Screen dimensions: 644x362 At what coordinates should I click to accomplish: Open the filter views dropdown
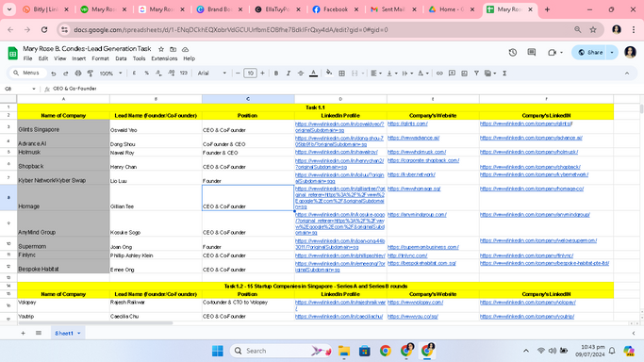tap(490, 73)
